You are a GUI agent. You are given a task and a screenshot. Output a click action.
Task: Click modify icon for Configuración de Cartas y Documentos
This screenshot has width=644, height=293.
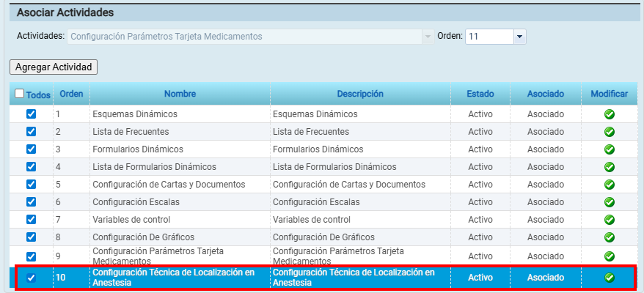(609, 185)
